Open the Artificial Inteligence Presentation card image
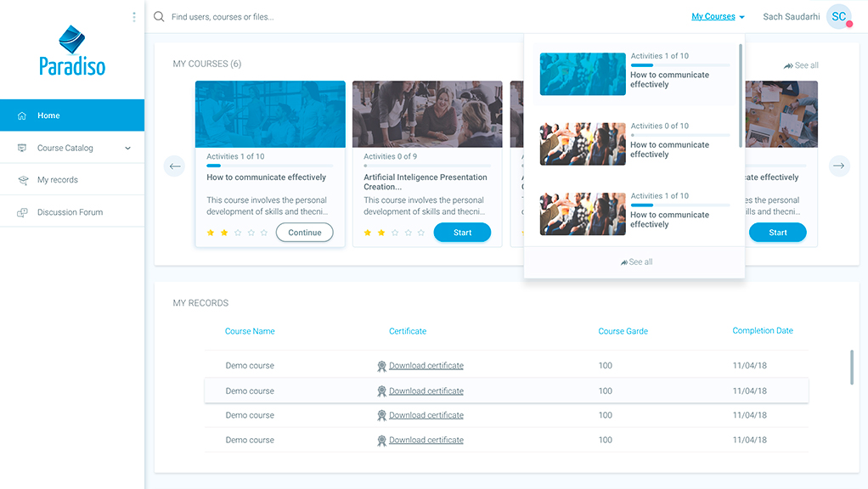The width and height of the screenshot is (868, 489). pyautogui.click(x=427, y=114)
